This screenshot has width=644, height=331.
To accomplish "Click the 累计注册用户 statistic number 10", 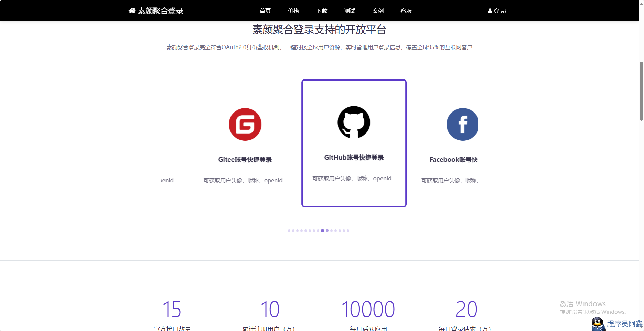I will [x=270, y=309].
